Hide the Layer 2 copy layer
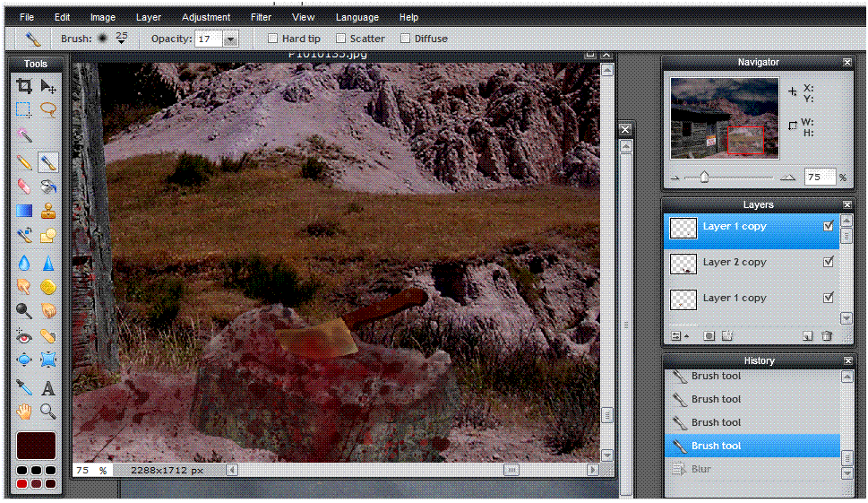The height and width of the screenshot is (503, 868). point(829,262)
